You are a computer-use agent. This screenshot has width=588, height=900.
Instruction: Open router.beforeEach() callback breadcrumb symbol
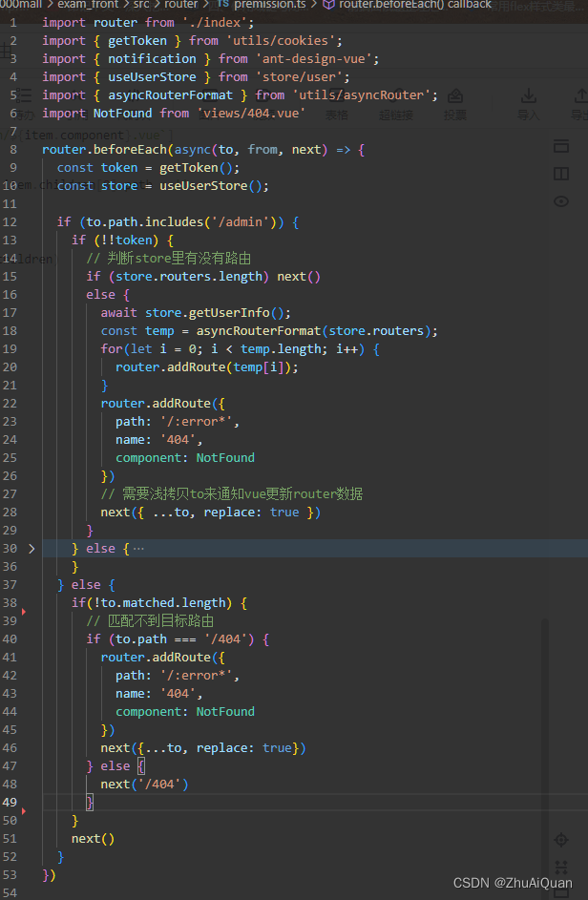(415, 4)
